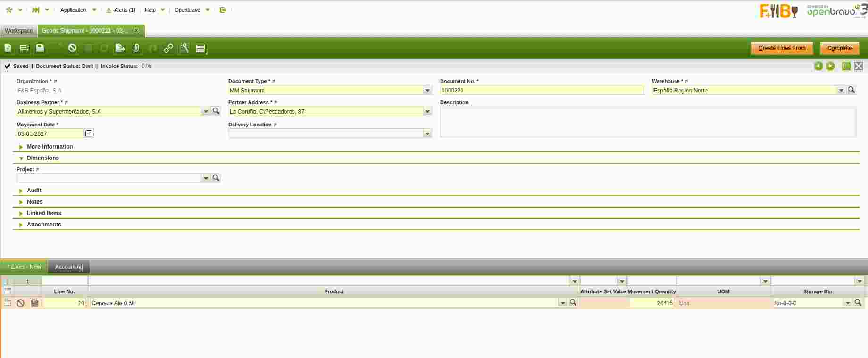Screen dimensions: 868x358
Task: Select the Goods Shipment tab
Action: point(85,31)
